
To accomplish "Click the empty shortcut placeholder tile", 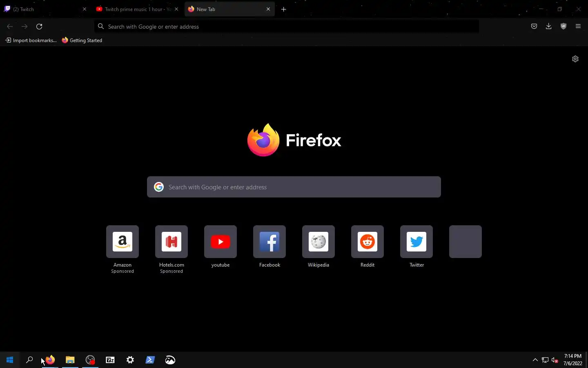I will coord(465,242).
